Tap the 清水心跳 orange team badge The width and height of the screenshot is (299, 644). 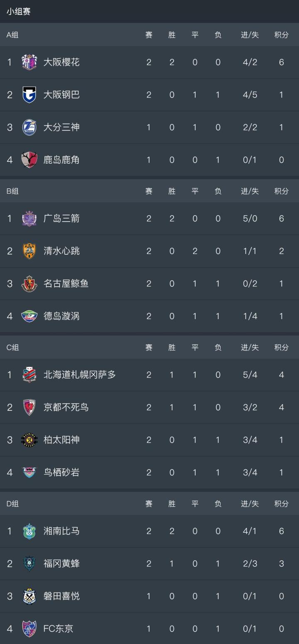click(x=29, y=251)
